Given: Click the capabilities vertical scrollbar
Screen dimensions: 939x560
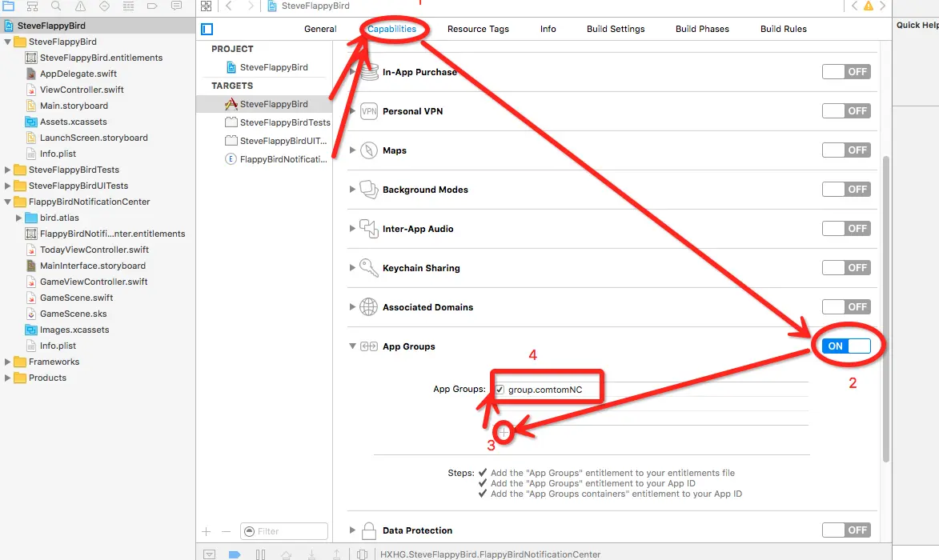Looking at the screenshot, I should [886, 308].
